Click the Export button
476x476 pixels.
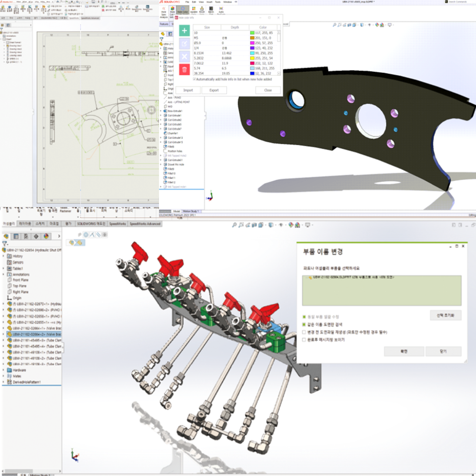point(214,90)
